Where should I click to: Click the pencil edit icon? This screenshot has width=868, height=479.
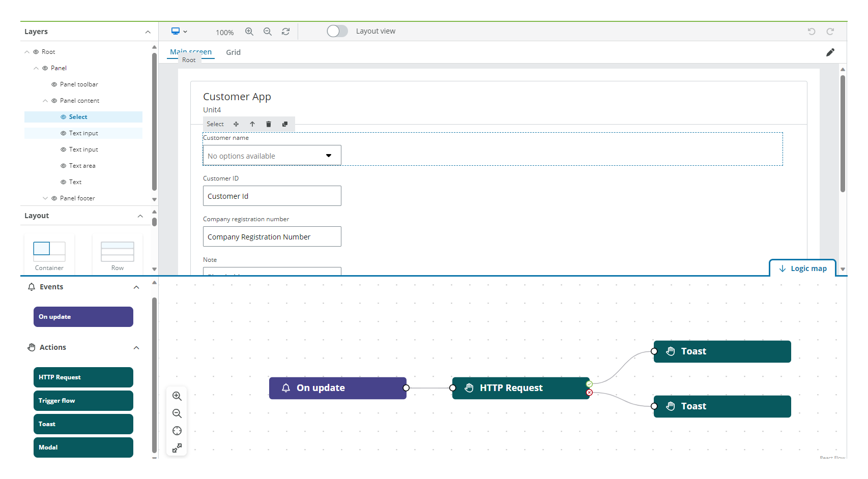click(x=830, y=52)
